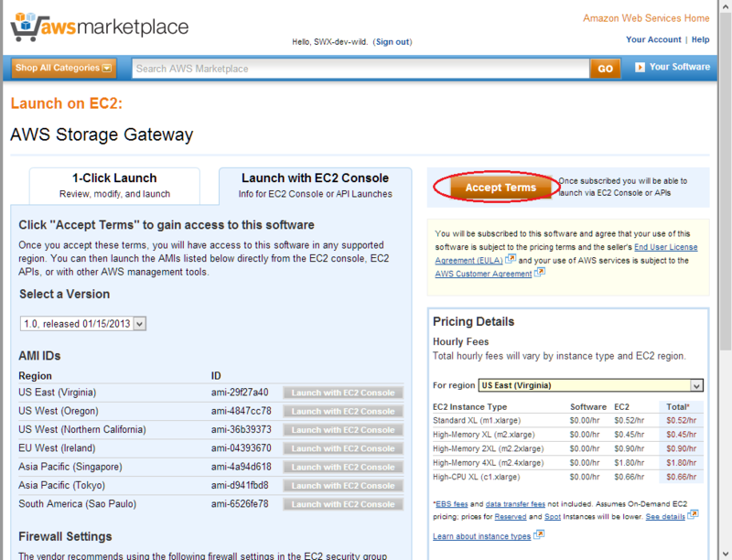
Task: Select AMI ID ami-04393670
Action: (x=241, y=448)
